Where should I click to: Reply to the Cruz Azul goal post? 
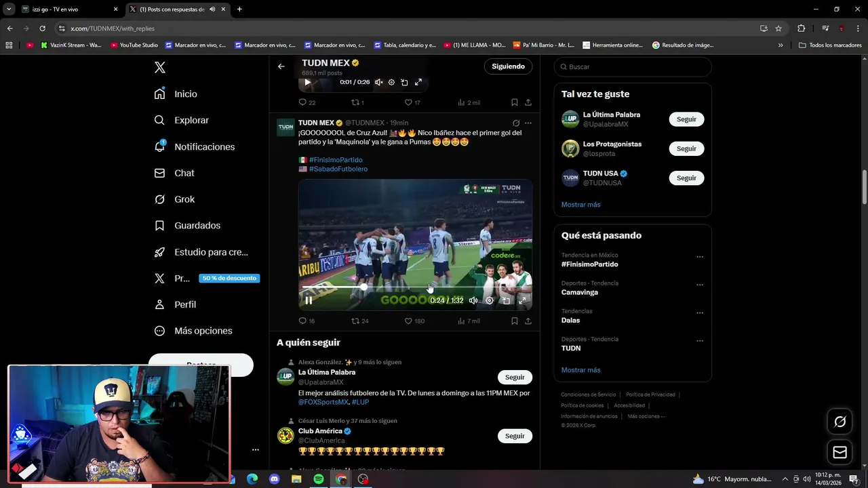307,321
